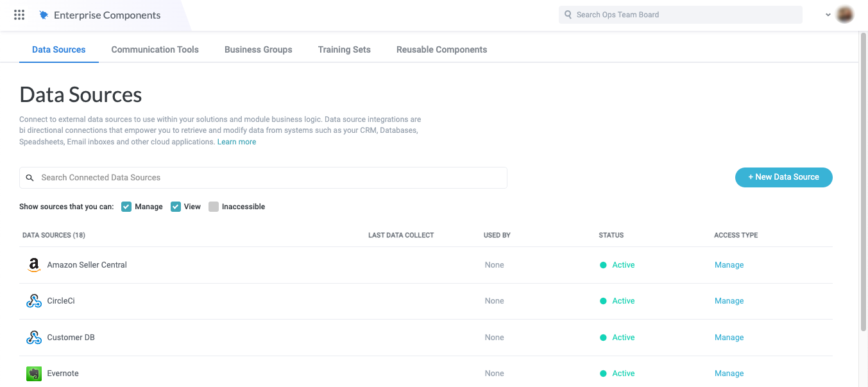Open the Training Sets tab
868x387 pixels.
[344, 49]
